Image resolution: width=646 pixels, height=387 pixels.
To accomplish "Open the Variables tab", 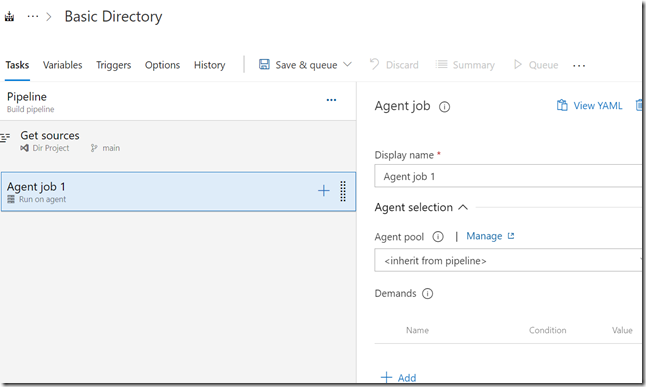I will coord(63,65).
